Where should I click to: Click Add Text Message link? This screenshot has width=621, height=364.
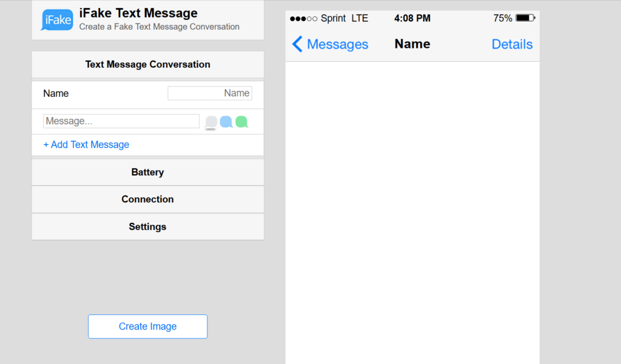tap(86, 144)
